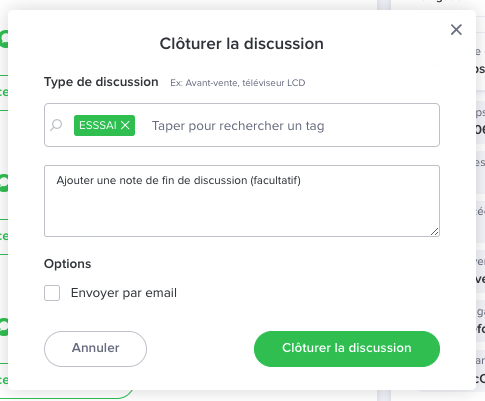Click the end-of-discussion note text area
This screenshot has height=401, width=485.
pos(242,201)
